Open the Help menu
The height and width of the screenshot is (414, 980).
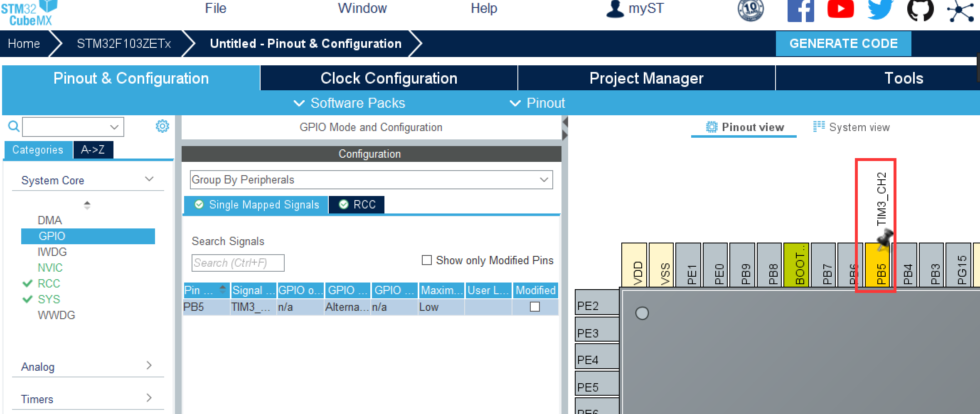click(484, 8)
